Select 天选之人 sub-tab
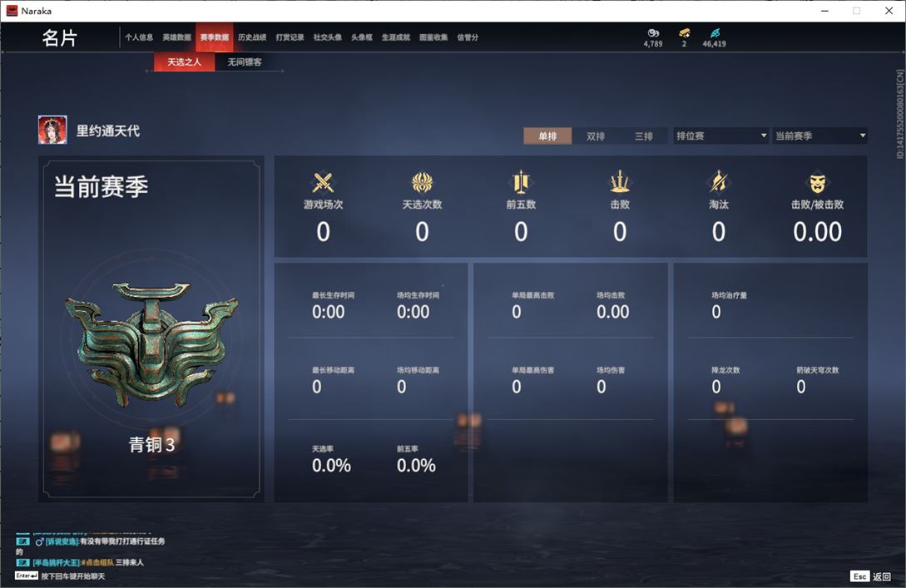Image resolution: width=906 pixels, height=588 pixels. tap(185, 62)
